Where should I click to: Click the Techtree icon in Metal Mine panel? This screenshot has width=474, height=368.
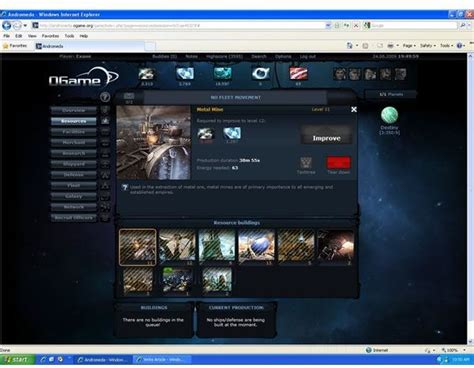coord(306,163)
